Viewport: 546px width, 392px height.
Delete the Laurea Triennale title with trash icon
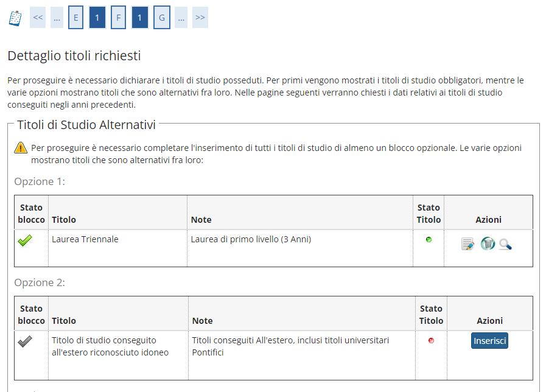click(x=488, y=243)
